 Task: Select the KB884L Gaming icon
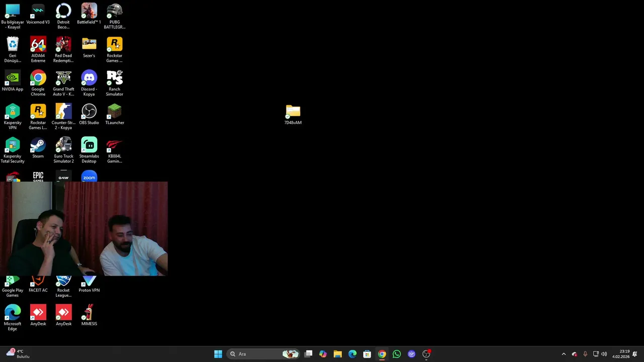[115, 150]
